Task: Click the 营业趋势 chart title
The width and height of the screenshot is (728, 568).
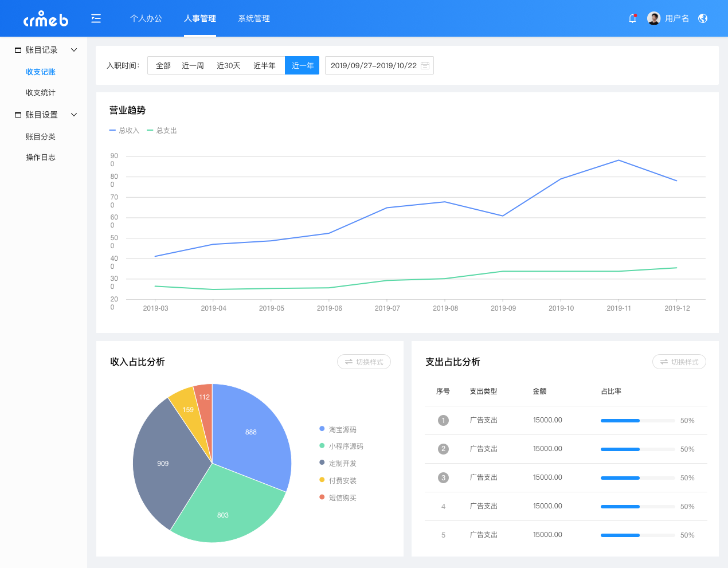Action: click(127, 110)
